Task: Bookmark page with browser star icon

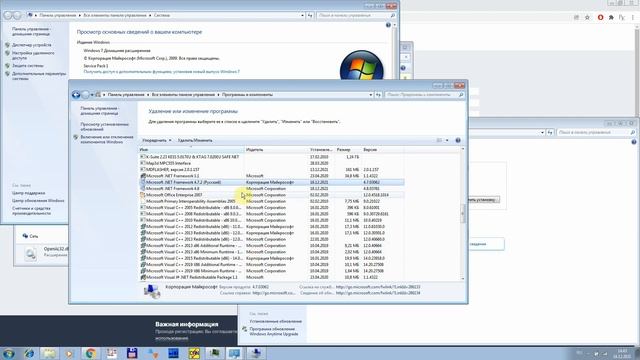Action: click(x=587, y=18)
